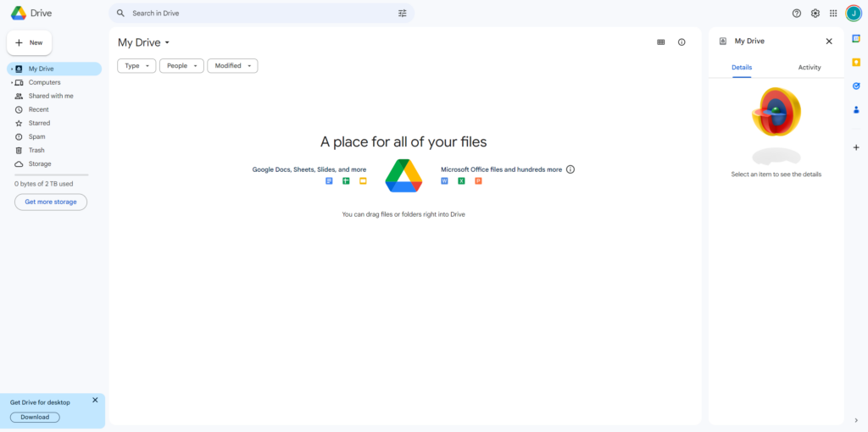This screenshot has width=868, height=432.
Task: Click the My Drive icon in details header
Action: [x=722, y=41]
